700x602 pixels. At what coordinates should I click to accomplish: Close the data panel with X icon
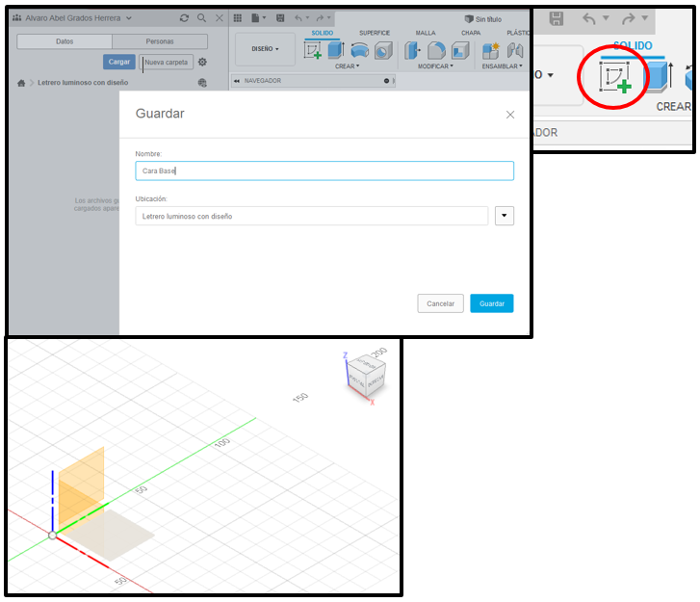(x=220, y=18)
